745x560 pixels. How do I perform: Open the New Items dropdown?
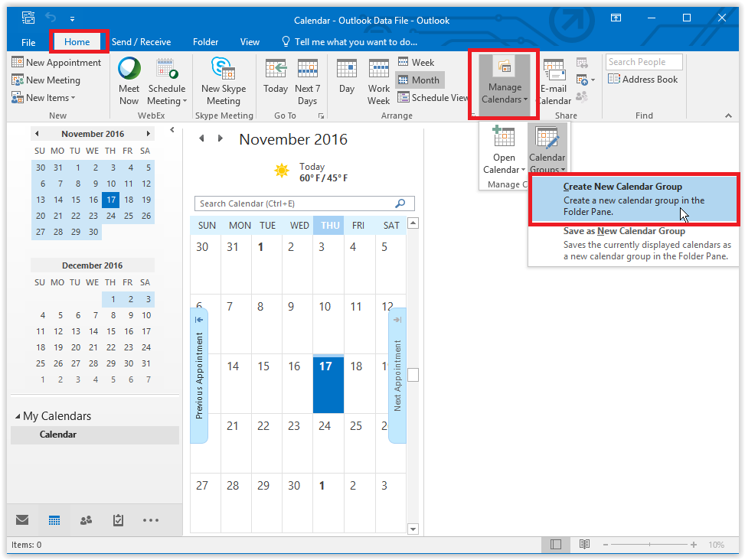click(x=43, y=98)
